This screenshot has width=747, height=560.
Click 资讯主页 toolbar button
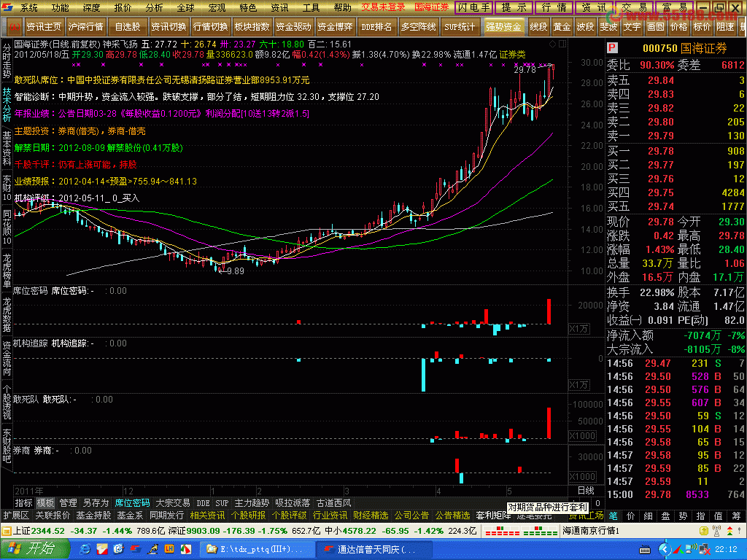(x=43, y=27)
